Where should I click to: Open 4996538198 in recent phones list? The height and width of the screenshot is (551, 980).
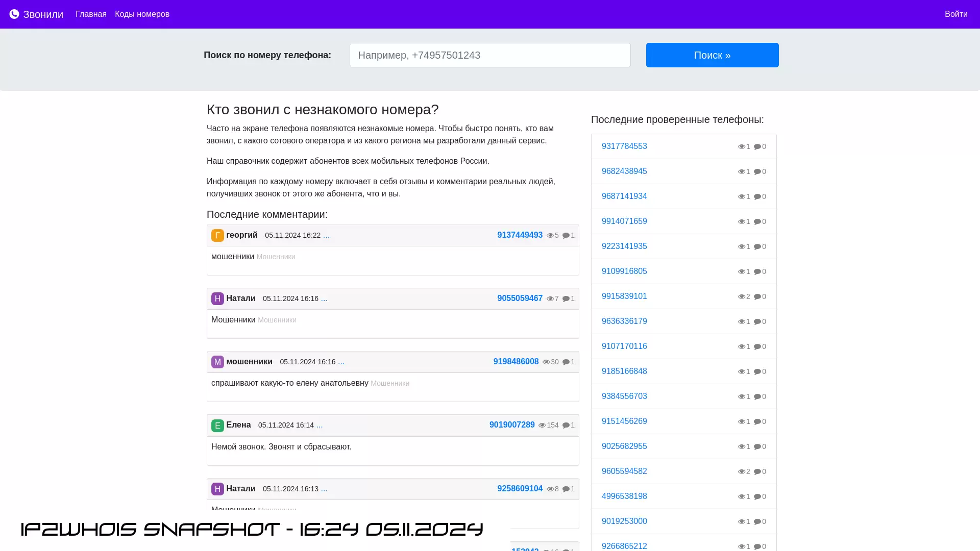(x=624, y=496)
